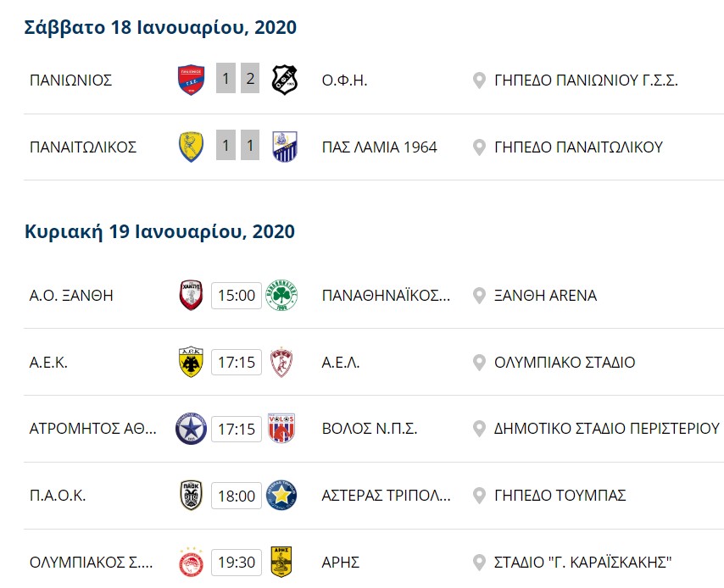The width and height of the screenshot is (724, 588).
Task: Click the ΑΡΗΣ team name
Action: click(x=340, y=563)
